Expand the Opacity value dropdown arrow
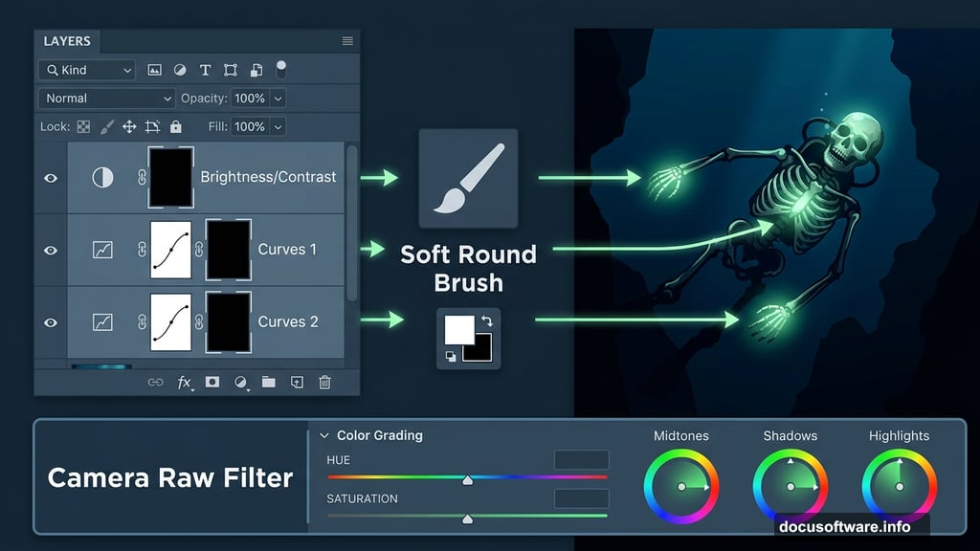This screenshot has height=551, width=980. coord(278,98)
